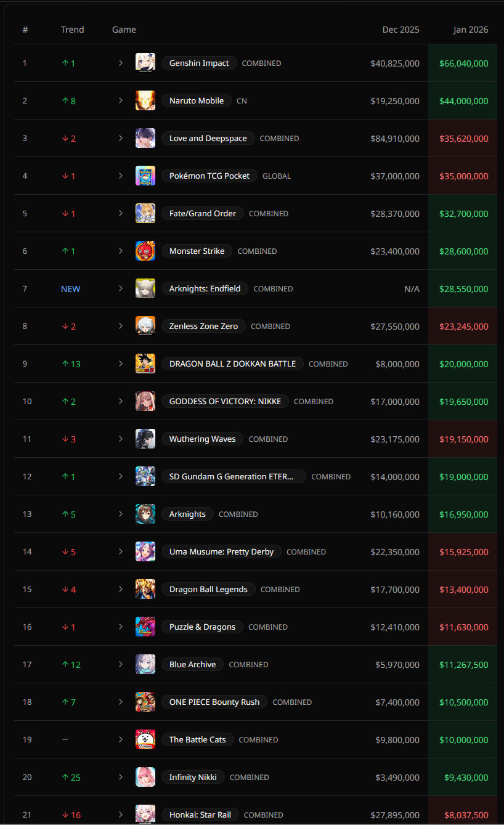Expand the Naruto Mobile row chevron
The height and width of the screenshot is (825, 504).
(121, 100)
